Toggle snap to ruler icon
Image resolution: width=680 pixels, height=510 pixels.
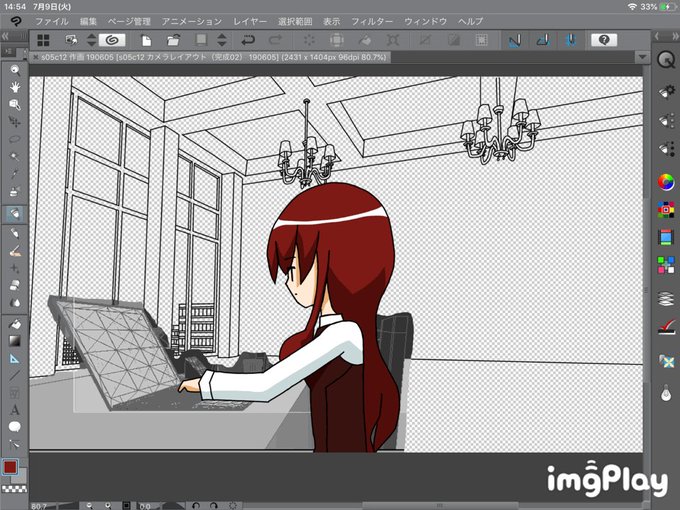(514, 40)
